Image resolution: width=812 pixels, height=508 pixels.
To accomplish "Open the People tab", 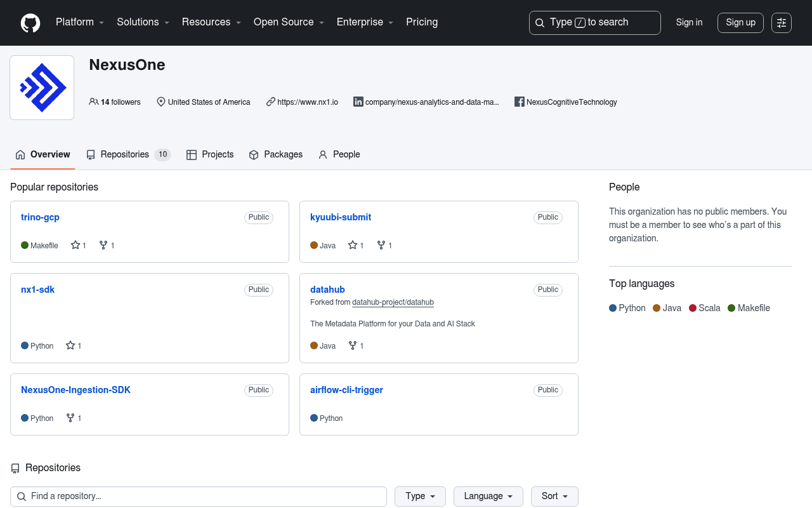I will point(339,154).
